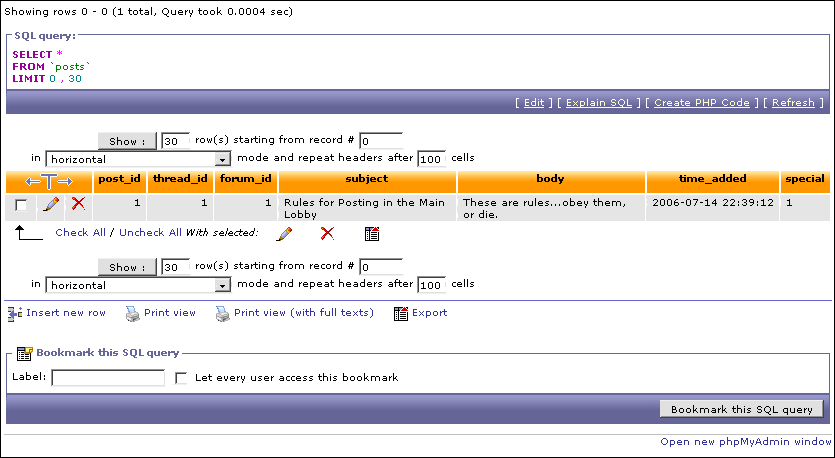
Task: Click the row edit pencil icon
Action: coord(51,203)
